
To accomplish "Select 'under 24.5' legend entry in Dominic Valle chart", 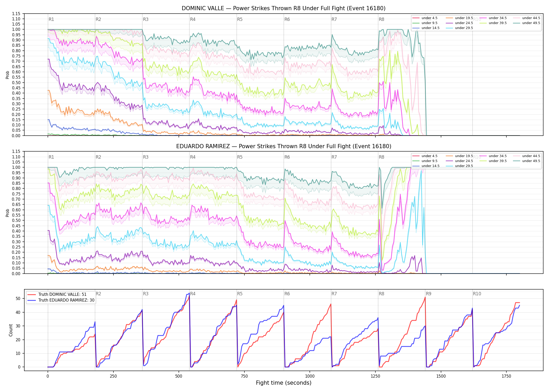I will click(459, 23).
